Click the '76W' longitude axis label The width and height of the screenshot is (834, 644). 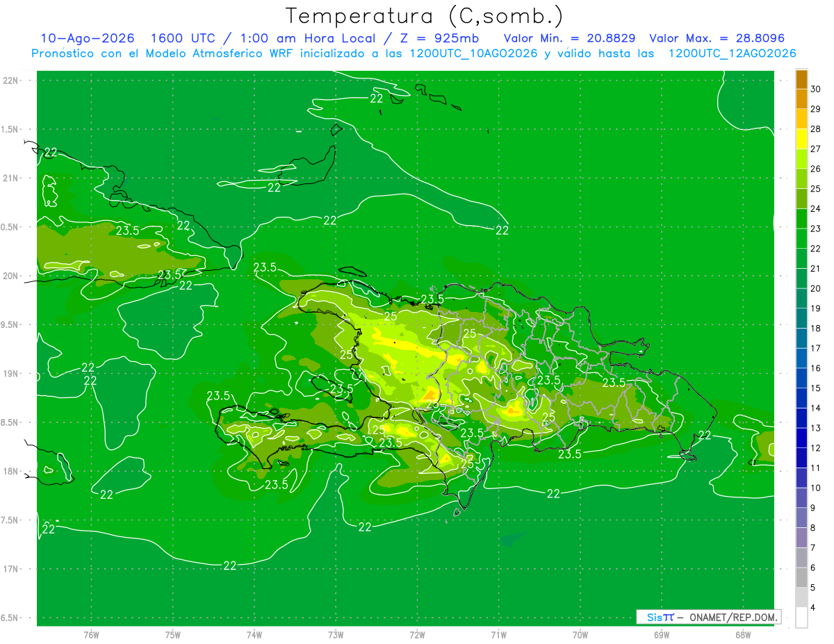tap(91, 635)
